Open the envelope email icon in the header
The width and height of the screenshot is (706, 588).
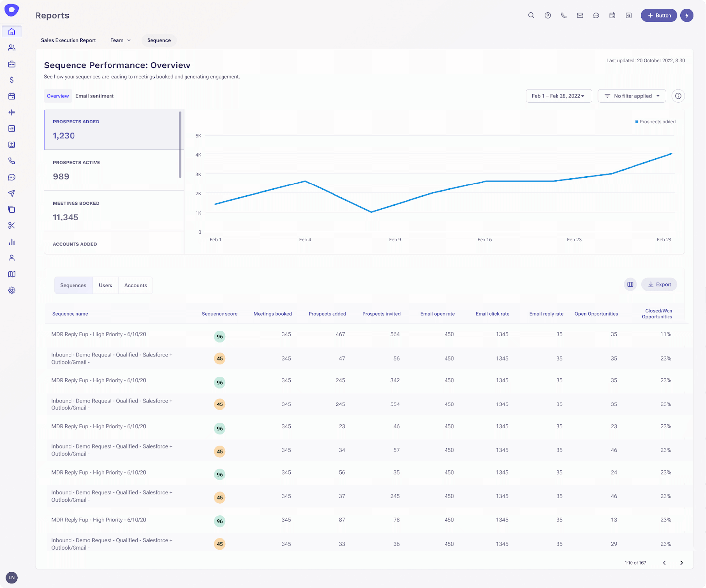point(580,15)
